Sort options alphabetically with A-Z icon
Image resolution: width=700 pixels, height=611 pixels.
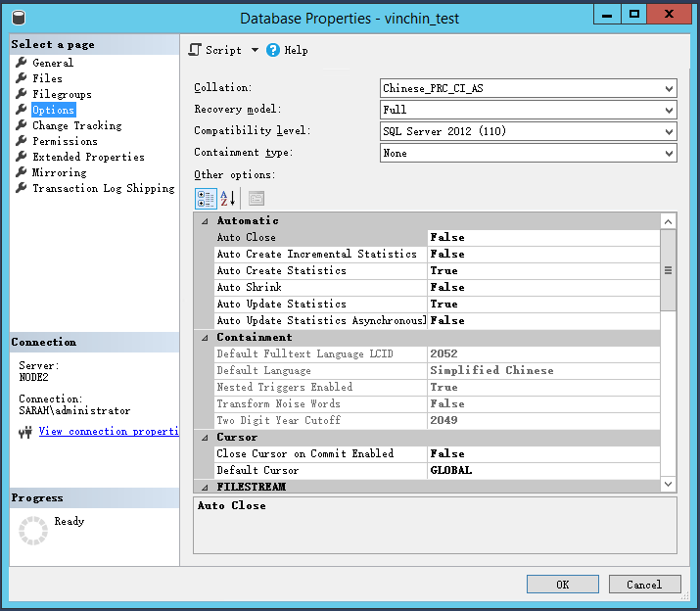coord(228,199)
